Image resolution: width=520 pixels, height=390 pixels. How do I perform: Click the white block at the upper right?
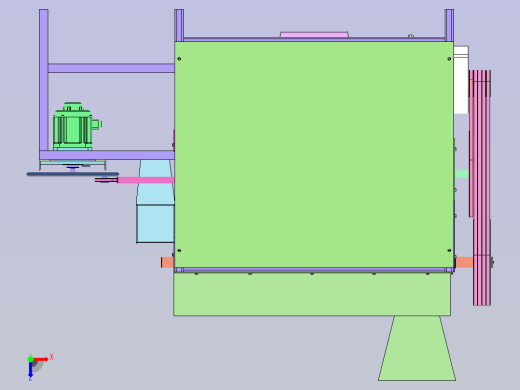tap(461, 80)
